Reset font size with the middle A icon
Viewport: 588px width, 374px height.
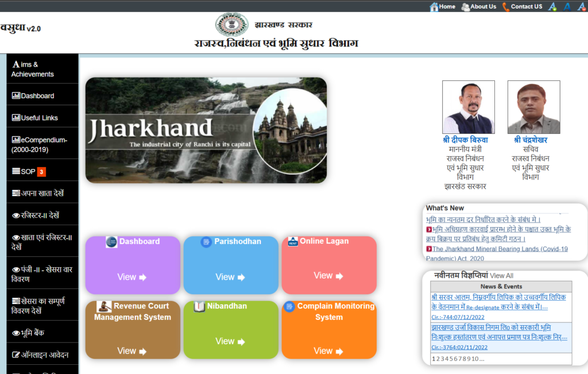pyautogui.click(x=567, y=6)
